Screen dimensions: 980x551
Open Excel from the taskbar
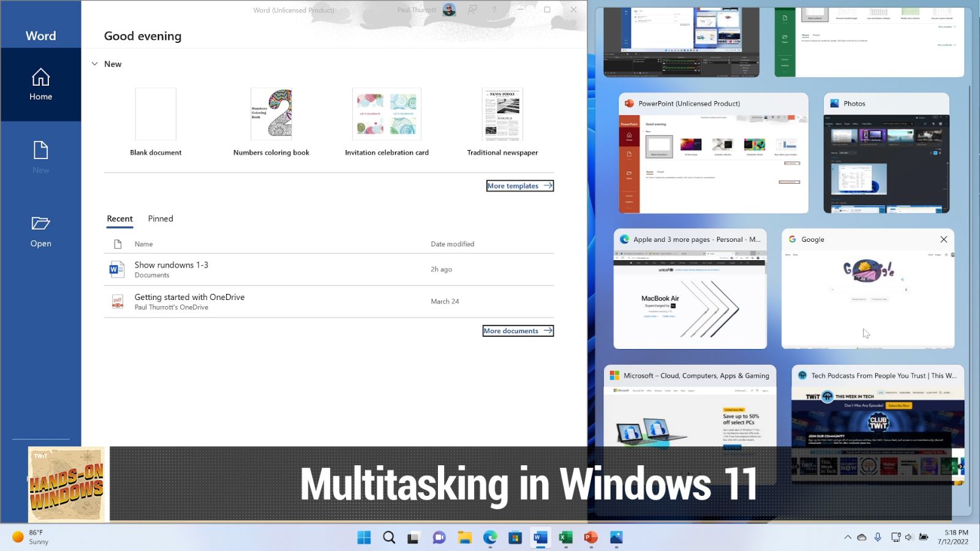565,537
